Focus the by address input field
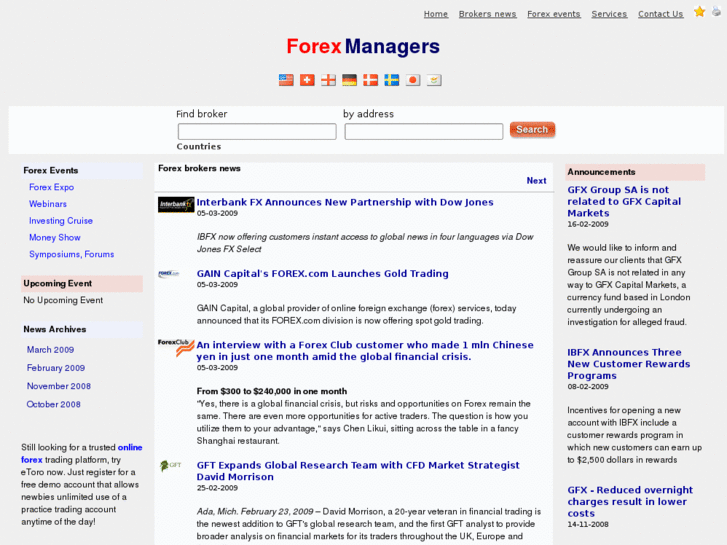The width and height of the screenshot is (727, 545). 424,131
